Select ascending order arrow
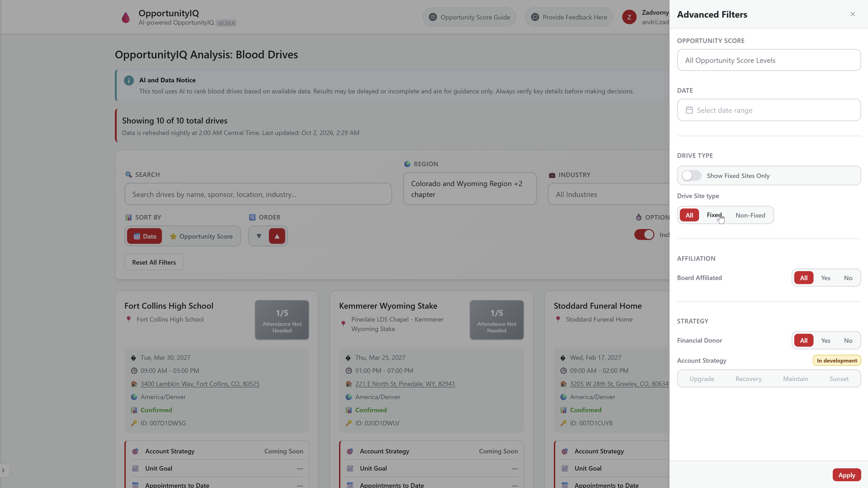The width and height of the screenshot is (868, 488). point(277,236)
